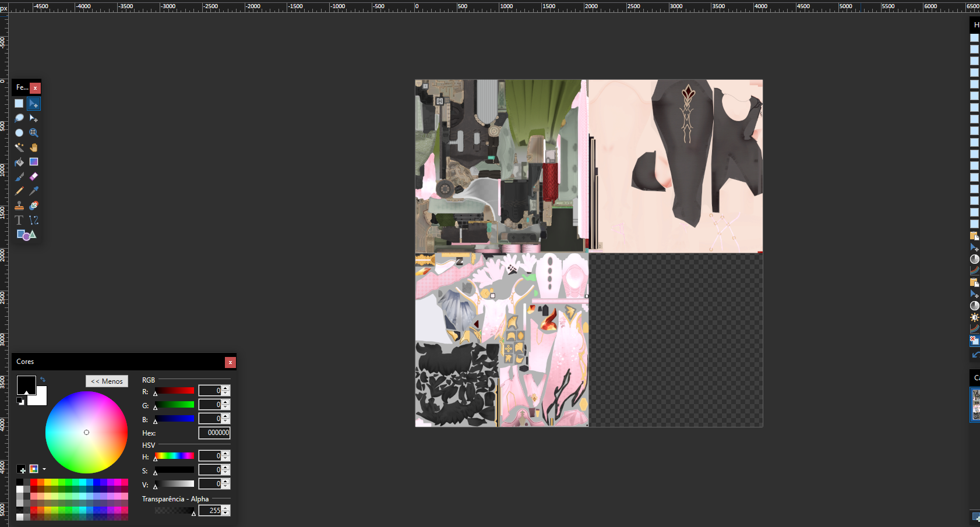Focus the G value input field
The height and width of the screenshot is (527, 980).
tap(210, 405)
